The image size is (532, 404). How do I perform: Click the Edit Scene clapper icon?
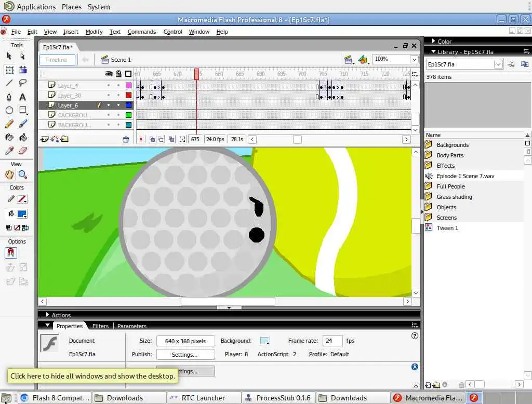click(x=349, y=60)
